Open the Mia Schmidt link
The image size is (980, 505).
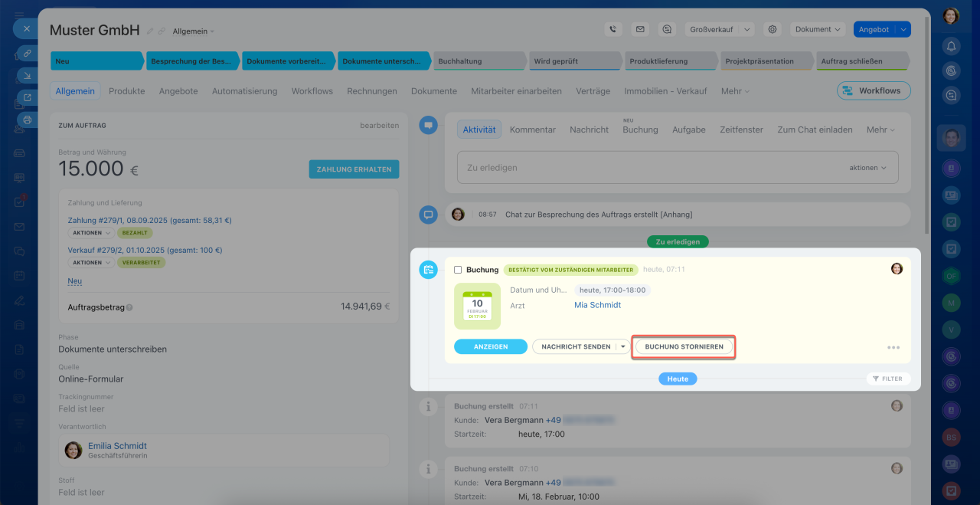click(x=597, y=305)
